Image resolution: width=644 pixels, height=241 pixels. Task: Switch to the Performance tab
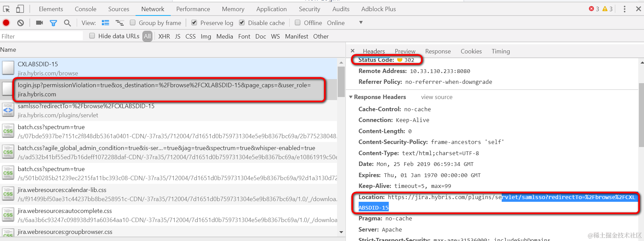pos(193,9)
